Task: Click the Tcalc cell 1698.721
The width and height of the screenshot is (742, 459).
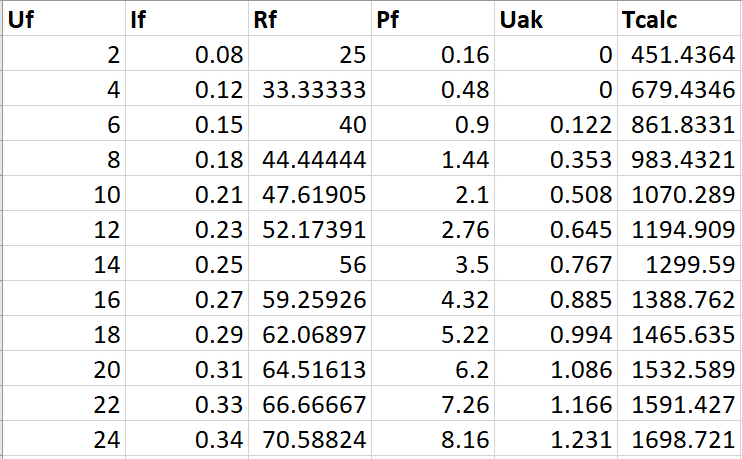Action: tap(678, 439)
